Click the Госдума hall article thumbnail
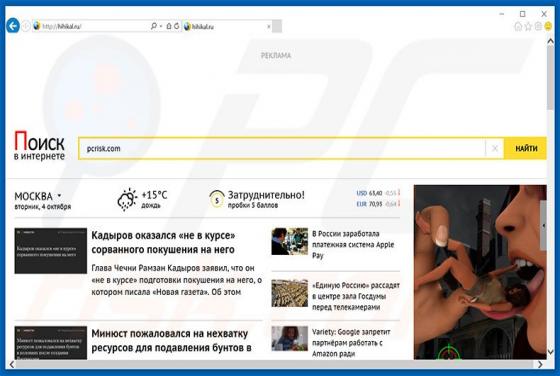Screen dimensions: 560x376 click(x=290, y=293)
